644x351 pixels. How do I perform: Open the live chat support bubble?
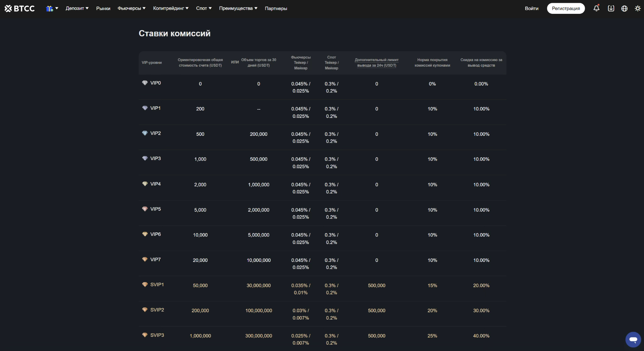(633, 339)
